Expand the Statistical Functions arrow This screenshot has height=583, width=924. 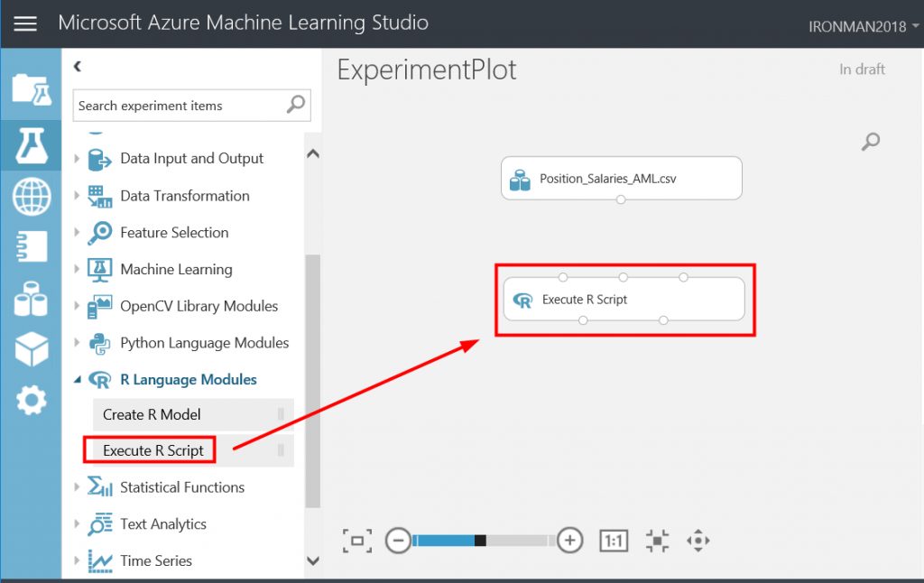click(x=76, y=487)
